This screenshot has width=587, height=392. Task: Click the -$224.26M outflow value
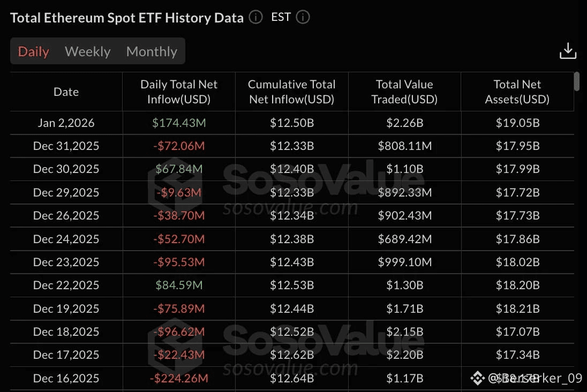[179, 379]
